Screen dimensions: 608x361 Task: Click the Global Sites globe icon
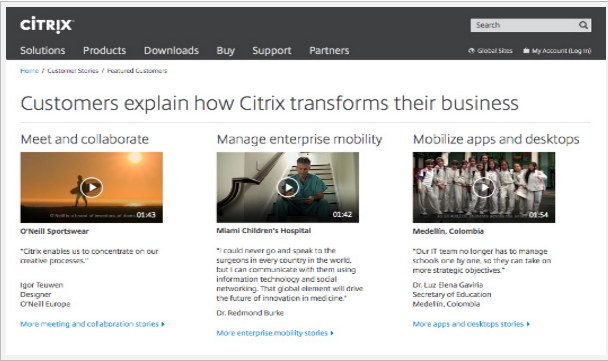[x=471, y=51]
